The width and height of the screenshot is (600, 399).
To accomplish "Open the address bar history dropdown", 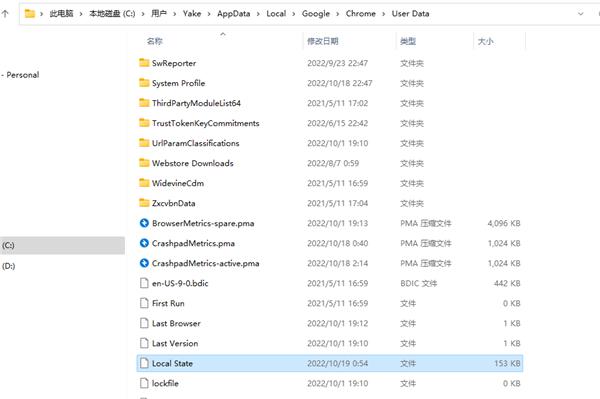I will point(580,14).
